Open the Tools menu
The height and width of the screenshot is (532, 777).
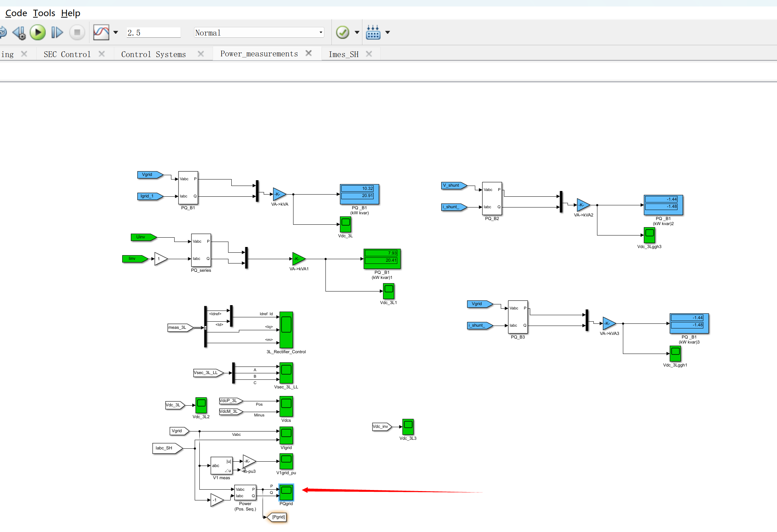[44, 13]
